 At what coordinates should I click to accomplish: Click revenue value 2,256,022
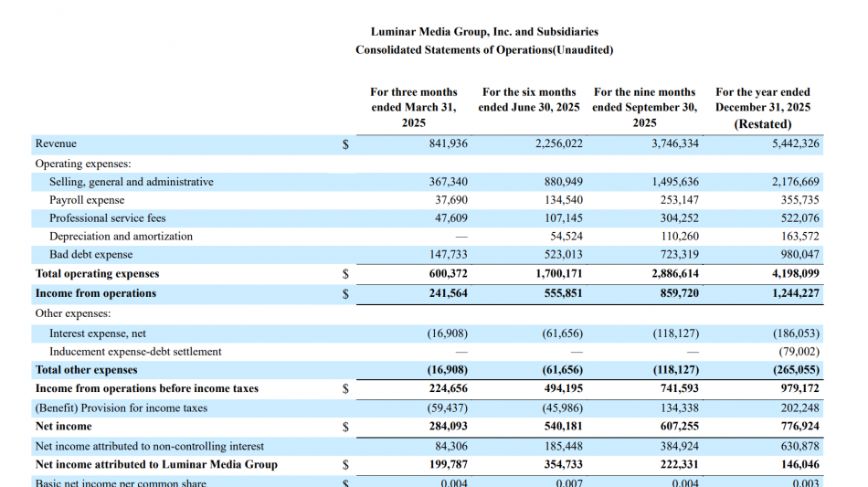(x=558, y=143)
